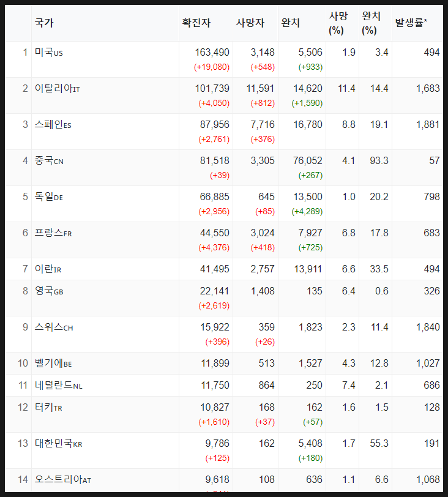Image resolution: width=448 pixels, height=497 pixels.
Task: Click the 대한민국 KR country name
Action: [59, 443]
